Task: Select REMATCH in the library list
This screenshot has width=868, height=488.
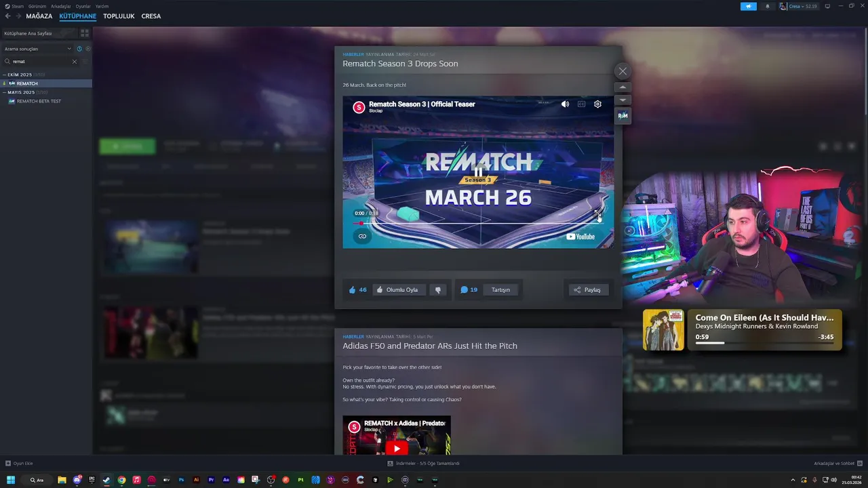Action: [46, 83]
